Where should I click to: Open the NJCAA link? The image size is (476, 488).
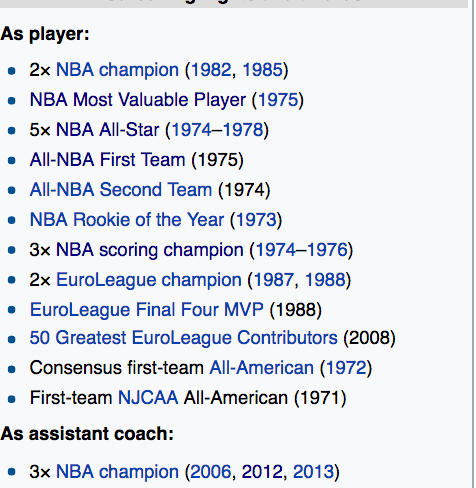coord(148,398)
